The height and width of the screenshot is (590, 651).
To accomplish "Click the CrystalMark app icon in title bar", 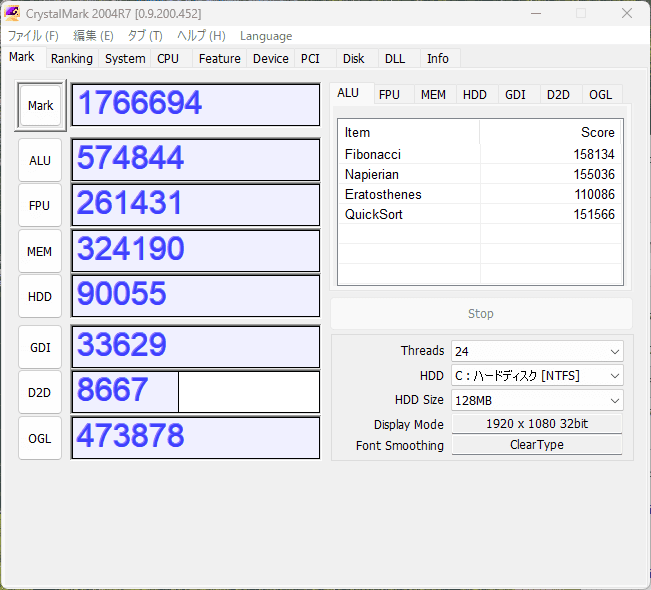I will [x=12, y=13].
